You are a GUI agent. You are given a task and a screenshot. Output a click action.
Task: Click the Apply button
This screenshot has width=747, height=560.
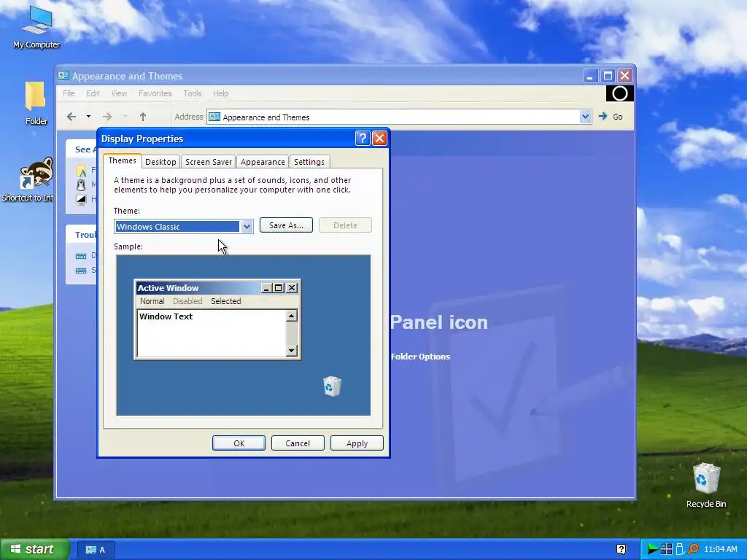(x=357, y=443)
